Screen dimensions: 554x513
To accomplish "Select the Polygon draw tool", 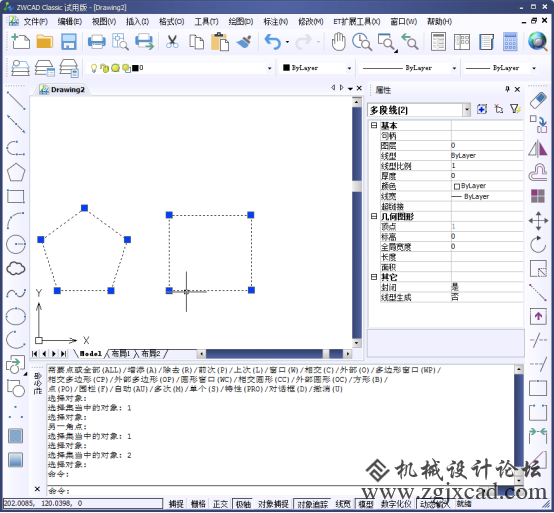I will click(x=16, y=172).
